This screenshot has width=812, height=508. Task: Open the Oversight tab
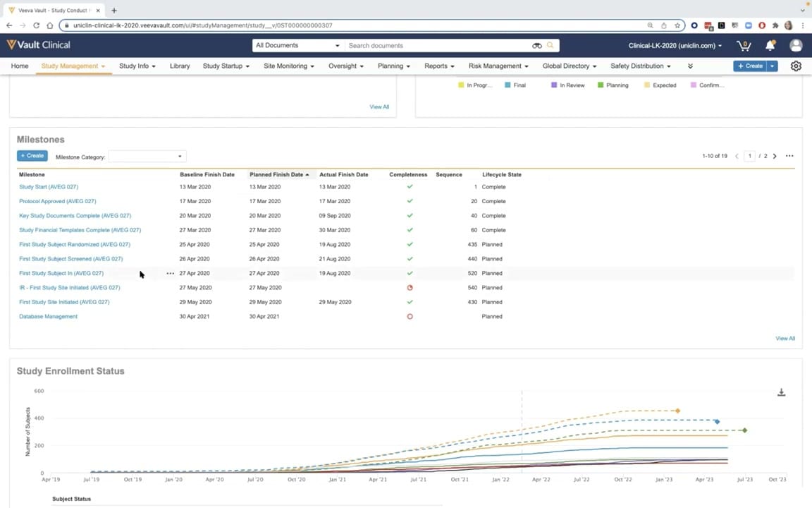point(346,66)
